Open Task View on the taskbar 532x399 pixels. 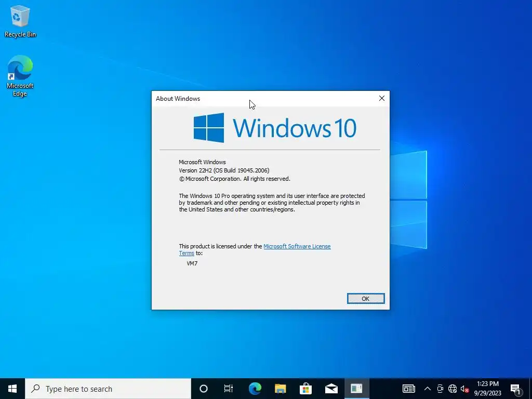tap(229, 389)
